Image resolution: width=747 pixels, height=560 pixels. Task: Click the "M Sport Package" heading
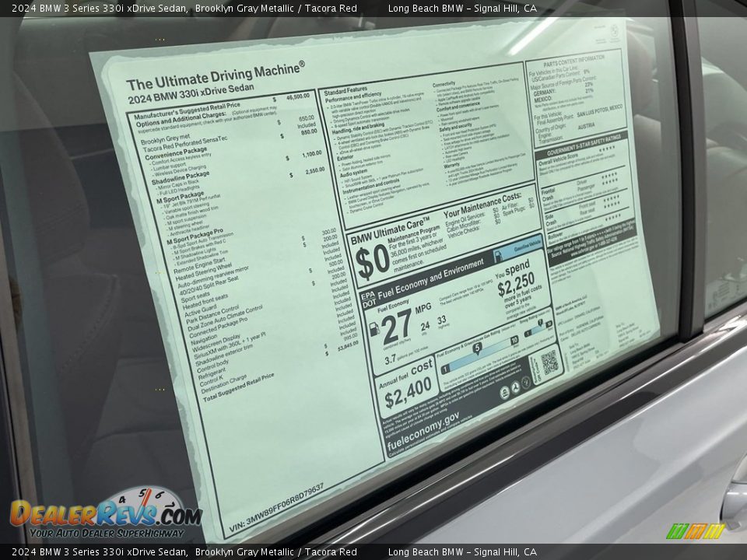[x=180, y=198]
